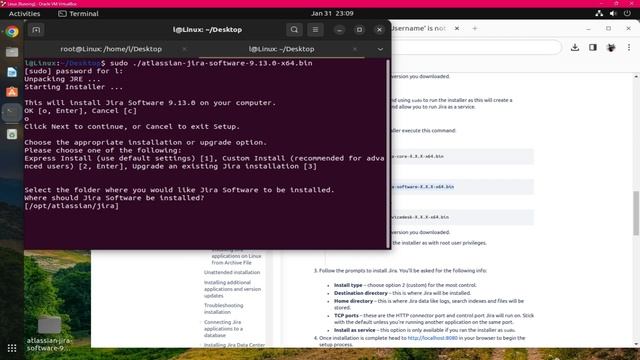The image size is (640, 360).
Task: Open Connecting Jira applications to a database link
Action: 223,329
